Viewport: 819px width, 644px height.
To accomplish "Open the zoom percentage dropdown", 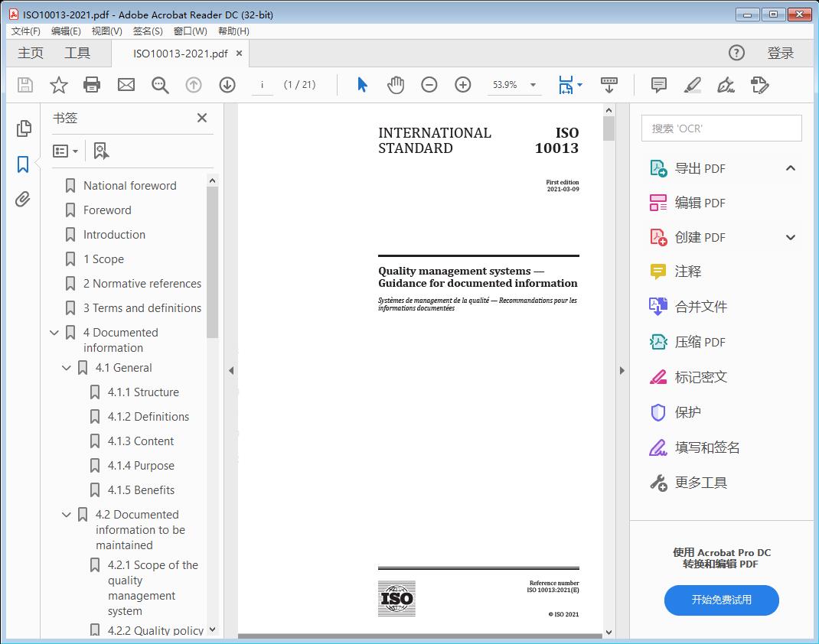I will [533, 85].
